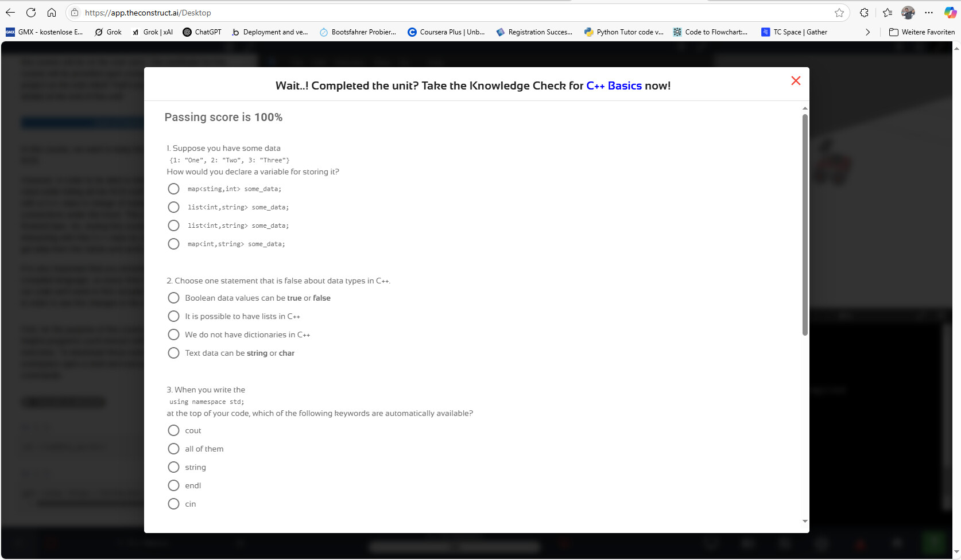The width and height of the screenshot is (961, 560).
Task: Click the {1: "One", 2: "Two", 3: "Three"} code text
Action: tap(230, 160)
